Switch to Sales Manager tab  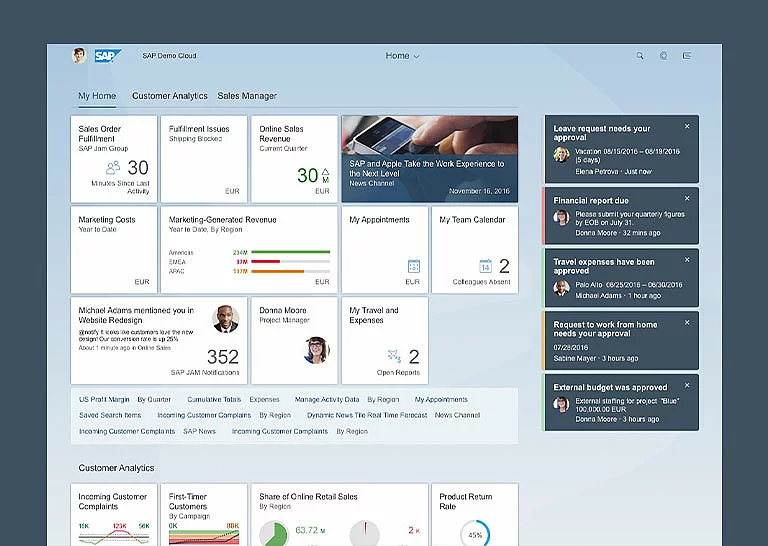point(247,96)
